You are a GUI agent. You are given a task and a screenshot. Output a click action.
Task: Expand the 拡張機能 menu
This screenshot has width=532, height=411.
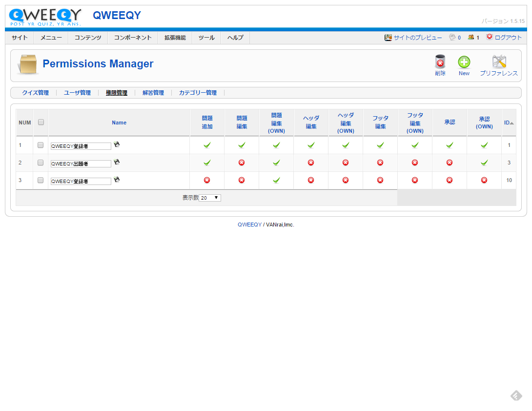(x=175, y=38)
